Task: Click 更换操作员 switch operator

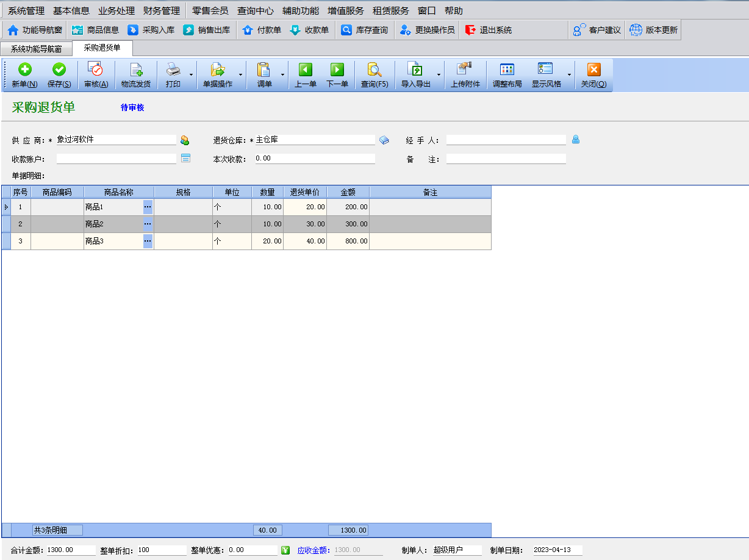Action: 428,30
